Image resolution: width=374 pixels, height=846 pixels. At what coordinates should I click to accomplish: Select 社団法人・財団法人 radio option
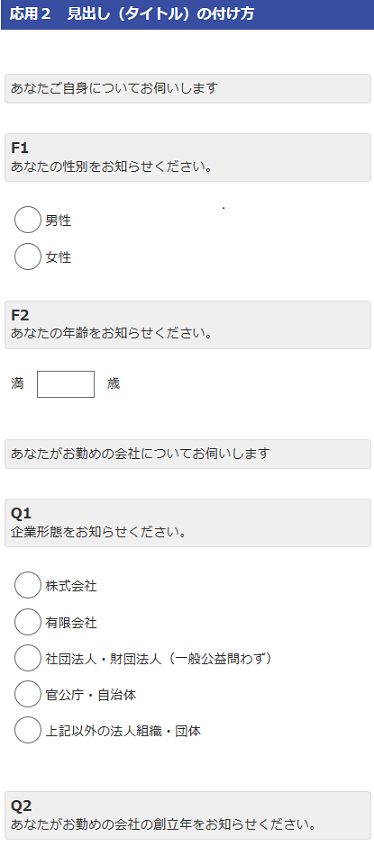point(28,658)
